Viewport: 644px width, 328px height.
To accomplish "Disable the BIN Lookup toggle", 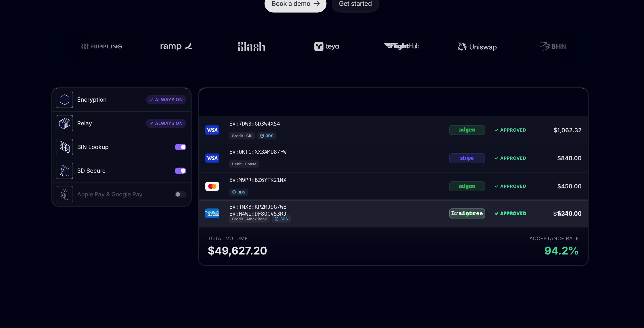I will (180, 147).
